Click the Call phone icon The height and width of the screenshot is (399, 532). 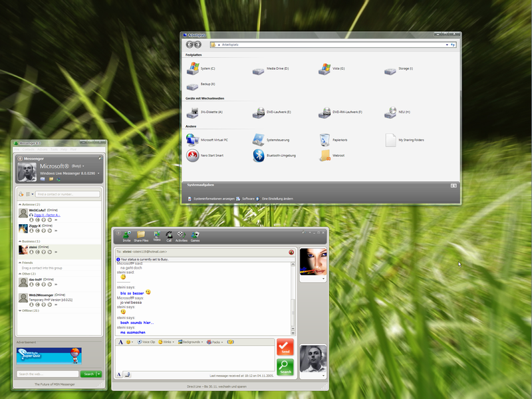(x=169, y=235)
